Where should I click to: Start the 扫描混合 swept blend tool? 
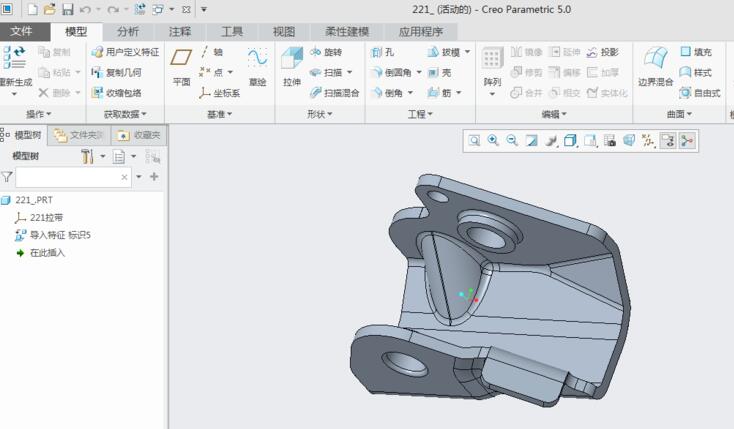(334, 93)
